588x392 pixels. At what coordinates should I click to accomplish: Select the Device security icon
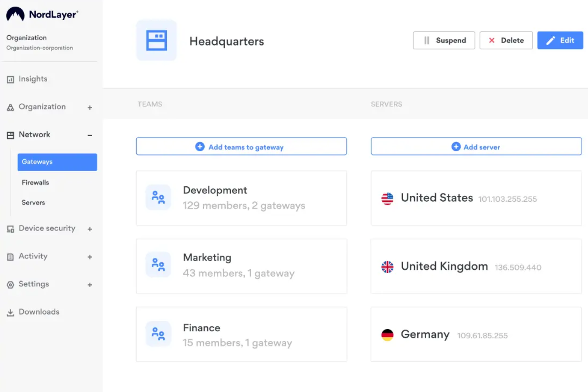point(10,229)
